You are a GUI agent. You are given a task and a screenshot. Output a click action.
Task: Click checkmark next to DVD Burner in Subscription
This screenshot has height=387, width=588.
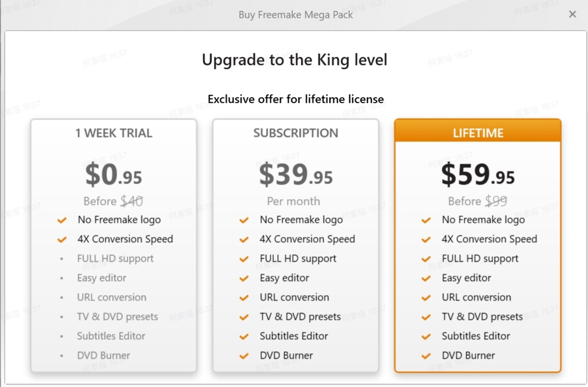(244, 356)
